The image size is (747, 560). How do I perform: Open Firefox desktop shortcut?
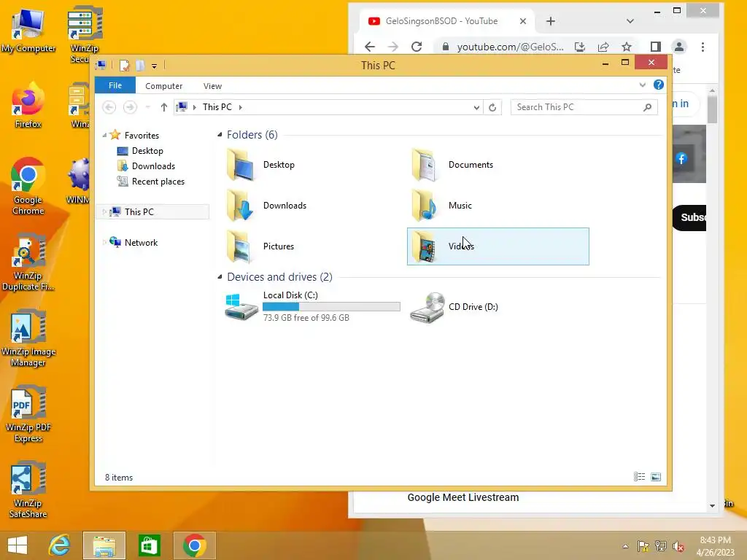pyautogui.click(x=28, y=106)
